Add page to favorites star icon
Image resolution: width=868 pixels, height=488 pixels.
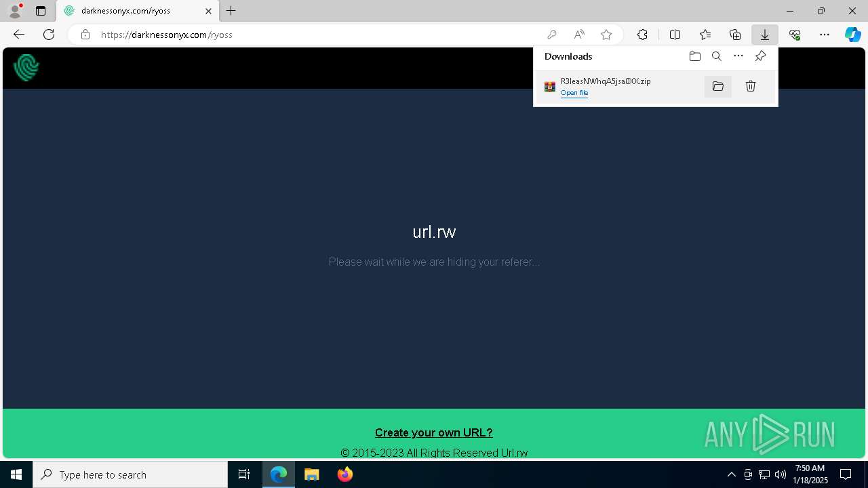tap(606, 35)
